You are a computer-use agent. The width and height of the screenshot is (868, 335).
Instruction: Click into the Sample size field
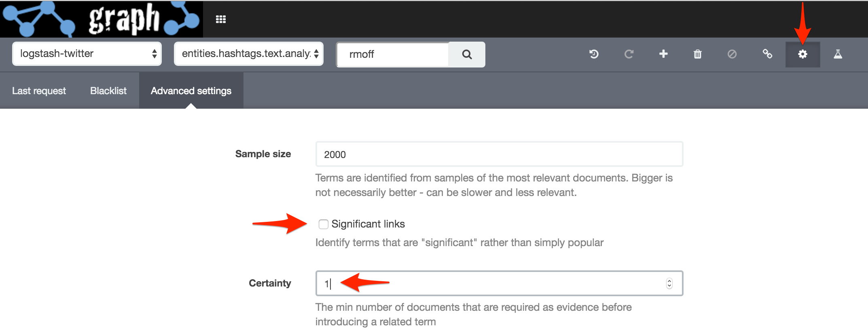tap(499, 154)
